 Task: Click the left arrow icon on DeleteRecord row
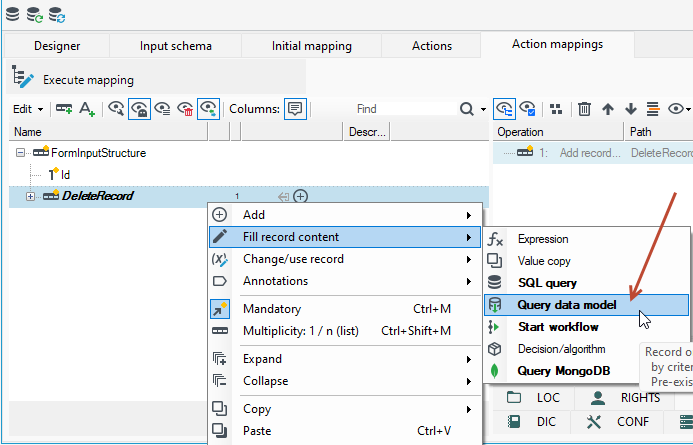(283, 197)
